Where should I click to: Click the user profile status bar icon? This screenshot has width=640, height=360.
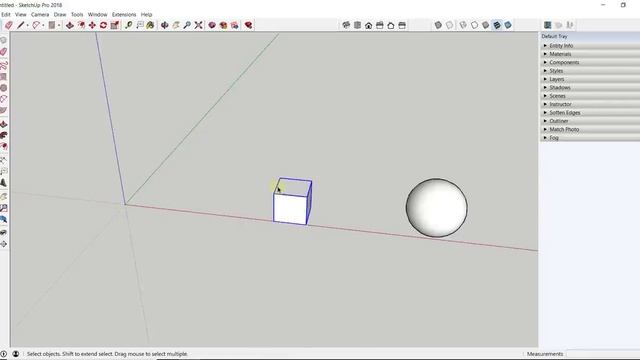coord(16,354)
